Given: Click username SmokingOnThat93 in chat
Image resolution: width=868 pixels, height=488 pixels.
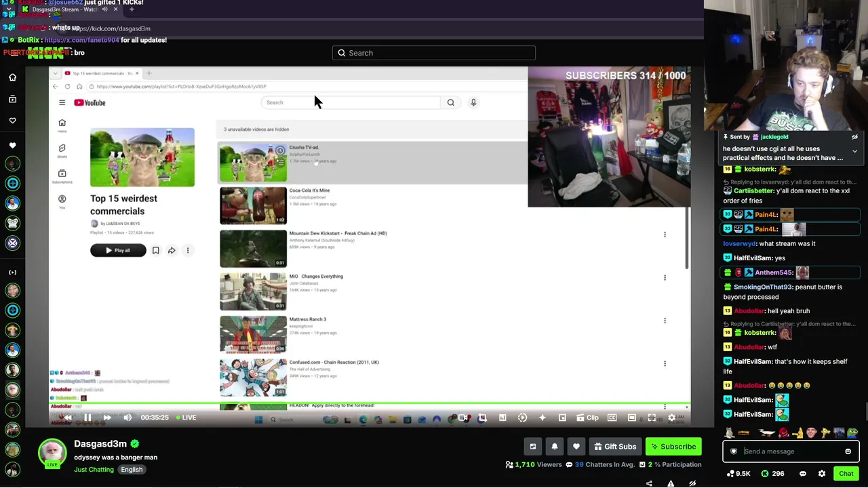Looking at the screenshot, I should 762,287.
